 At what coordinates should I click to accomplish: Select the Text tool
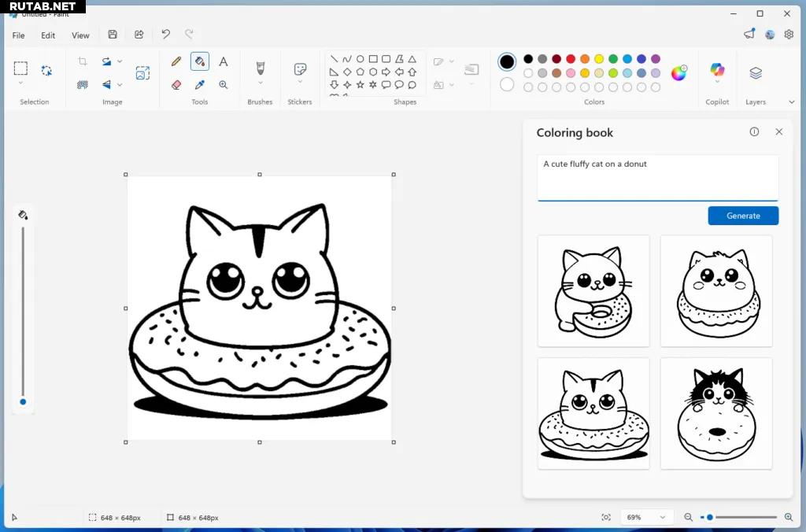click(x=224, y=61)
